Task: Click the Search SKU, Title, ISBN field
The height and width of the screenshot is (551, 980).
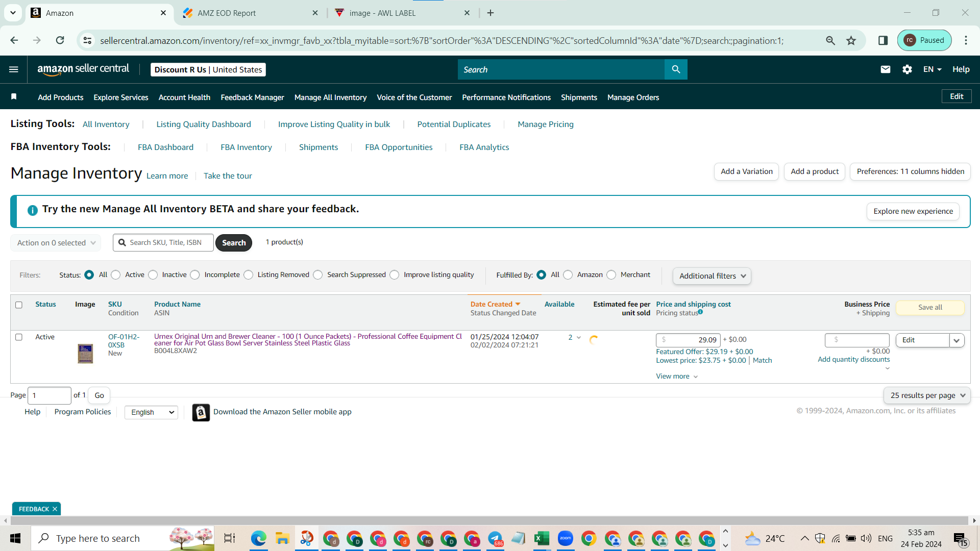Action: [163, 243]
